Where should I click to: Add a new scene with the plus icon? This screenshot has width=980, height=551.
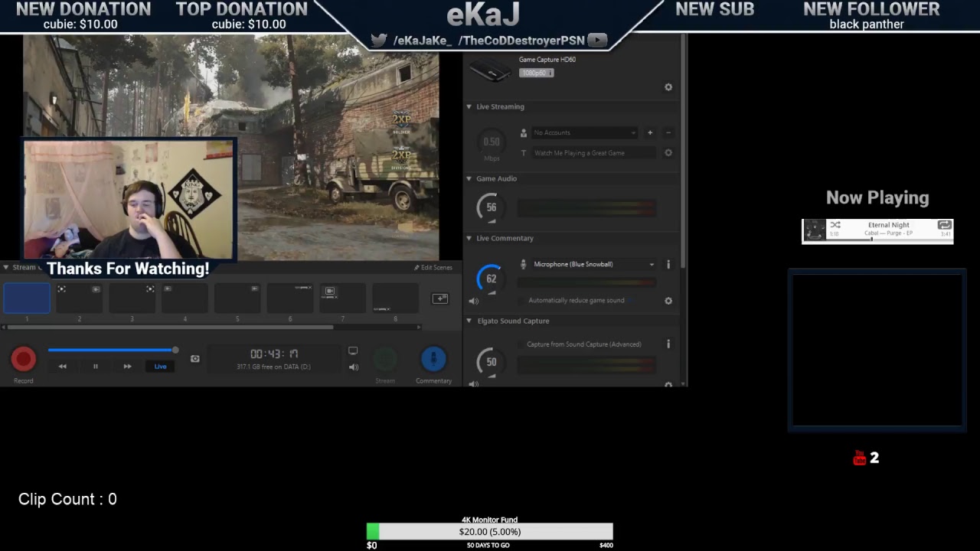point(440,298)
